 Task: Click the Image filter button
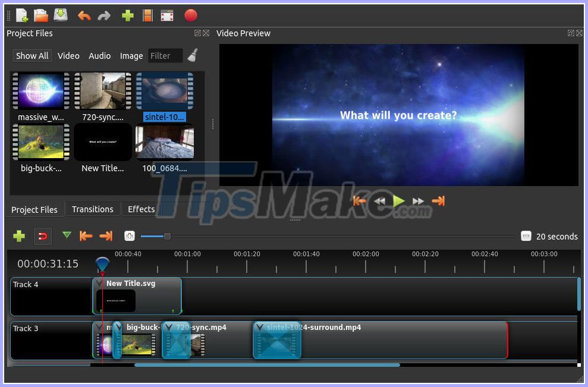(x=131, y=55)
